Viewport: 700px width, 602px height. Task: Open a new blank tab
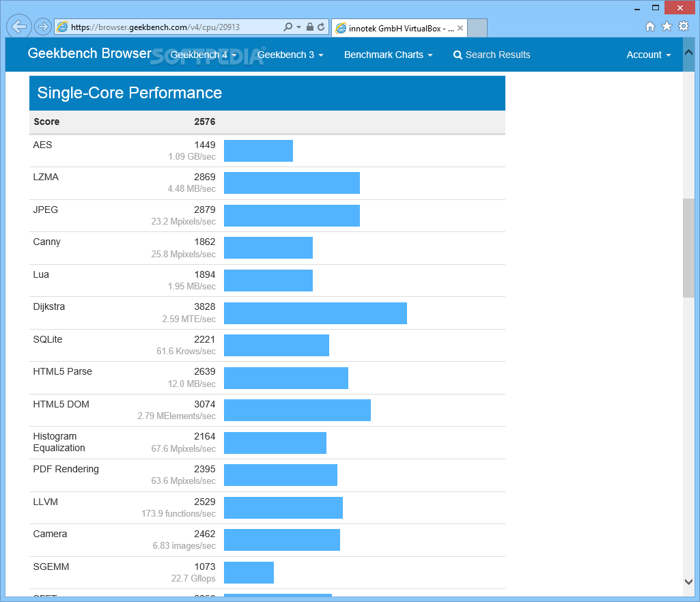pyautogui.click(x=477, y=28)
